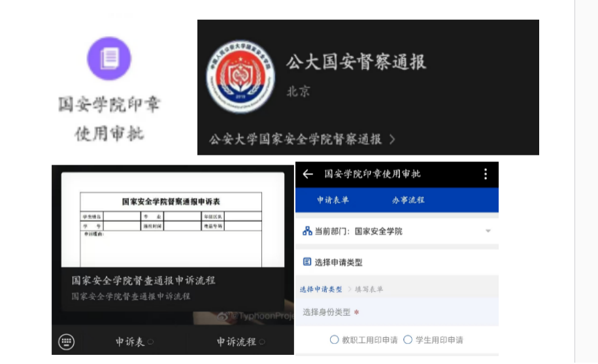Select the form icon beside 选择申请类型
This screenshot has height=364, width=598.
coord(307,262)
